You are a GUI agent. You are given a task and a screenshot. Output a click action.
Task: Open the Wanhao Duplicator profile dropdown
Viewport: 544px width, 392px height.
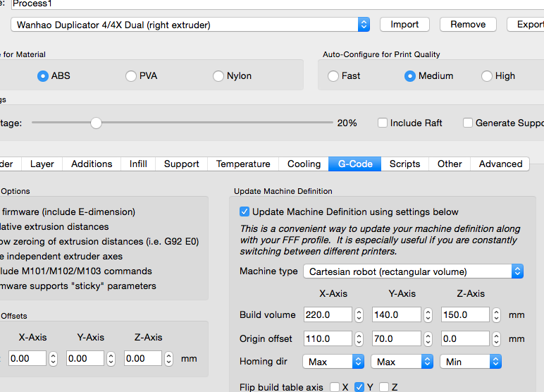coord(190,25)
